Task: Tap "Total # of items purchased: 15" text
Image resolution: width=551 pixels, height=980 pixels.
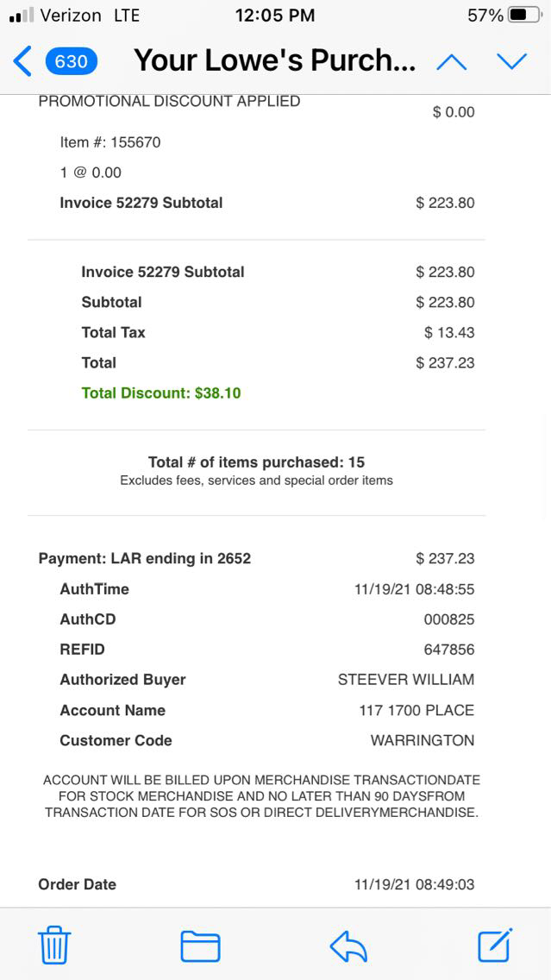Action: pos(256,462)
